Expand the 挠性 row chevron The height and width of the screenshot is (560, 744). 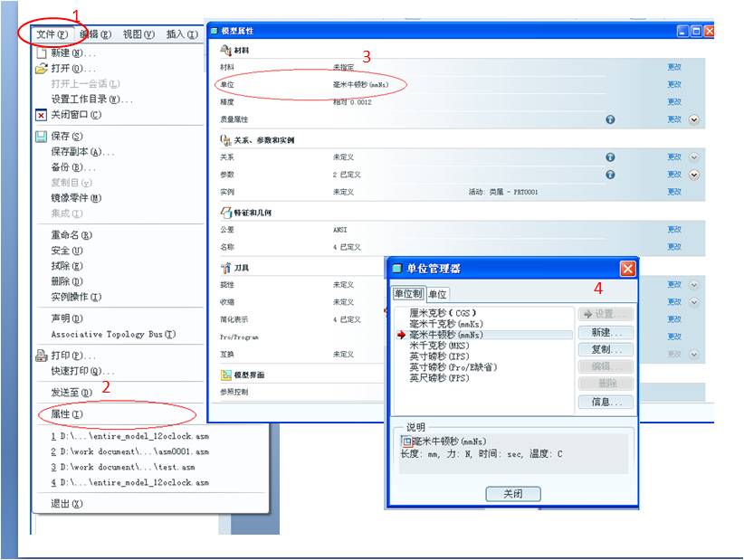pyautogui.click(x=693, y=284)
